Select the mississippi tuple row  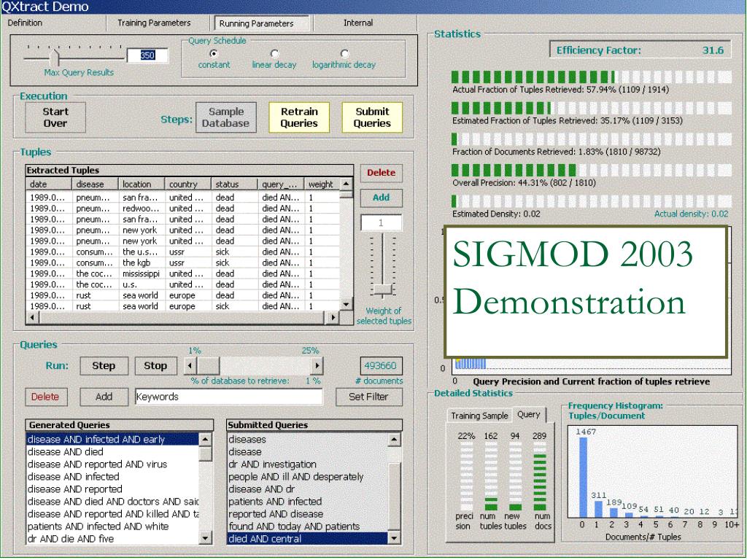pyautogui.click(x=183, y=274)
